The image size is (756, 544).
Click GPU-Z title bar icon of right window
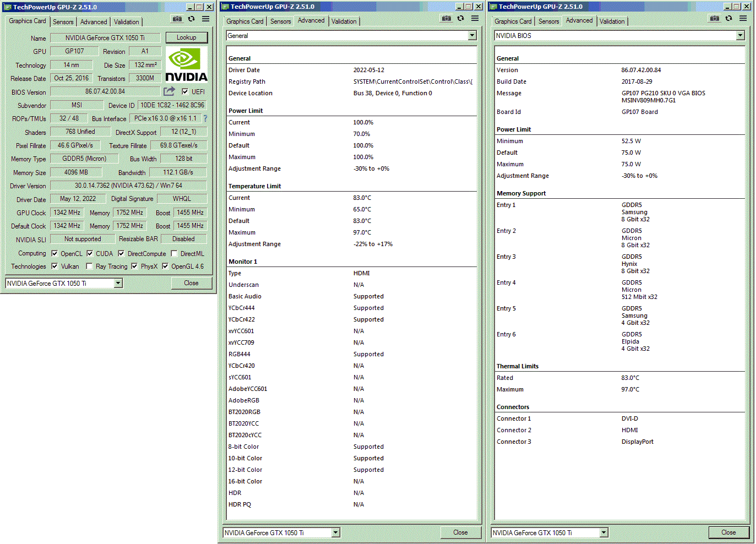493,7
